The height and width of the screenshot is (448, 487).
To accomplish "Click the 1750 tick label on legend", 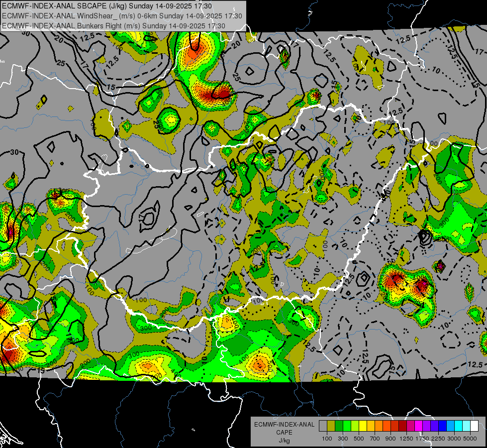I will 422,439.
